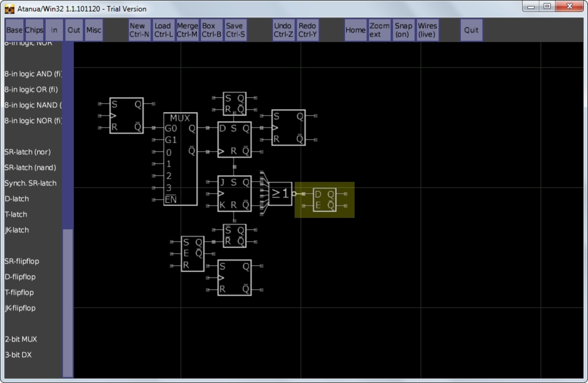Select T-latch in the chip list

click(16, 214)
